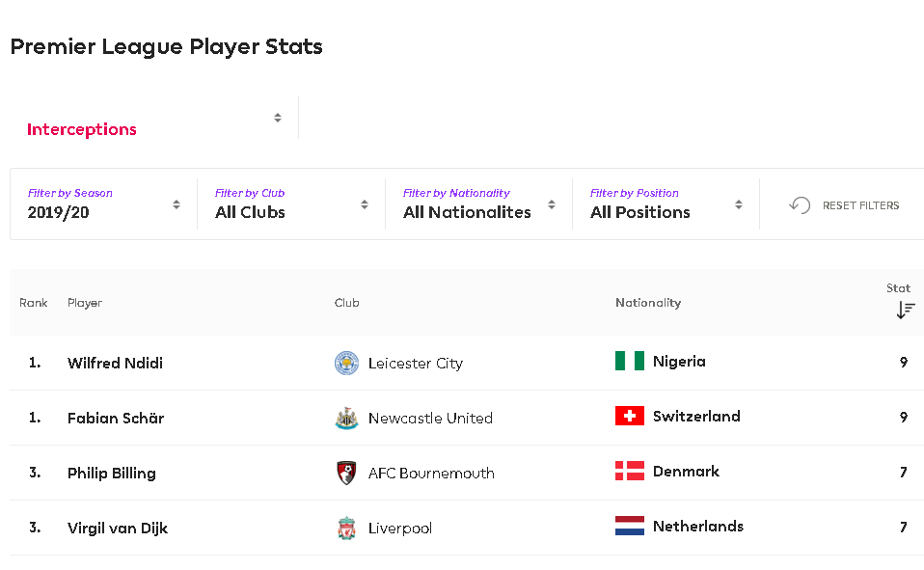Click the Philip Billing table row name

pyautogui.click(x=111, y=474)
